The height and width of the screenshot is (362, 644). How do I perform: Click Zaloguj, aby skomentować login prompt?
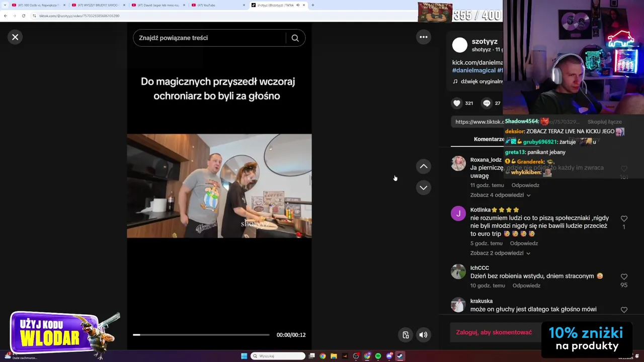[x=494, y=332]
